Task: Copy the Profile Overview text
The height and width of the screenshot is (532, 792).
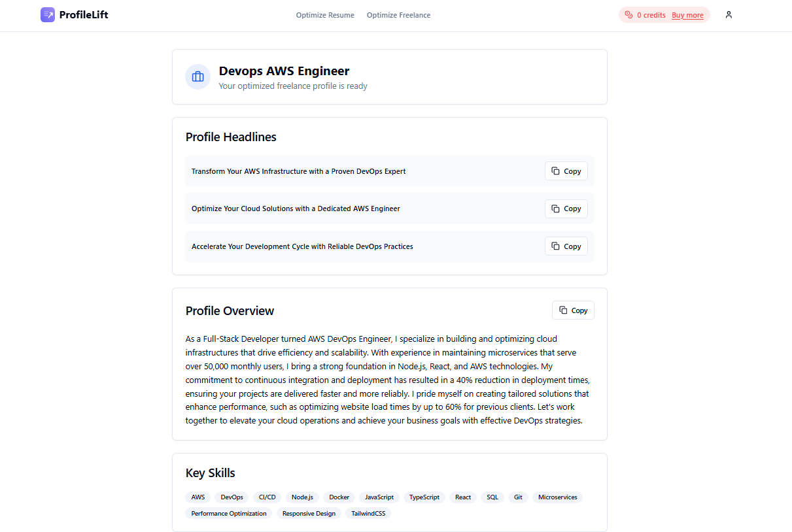Action: click(x=574, y=310)
